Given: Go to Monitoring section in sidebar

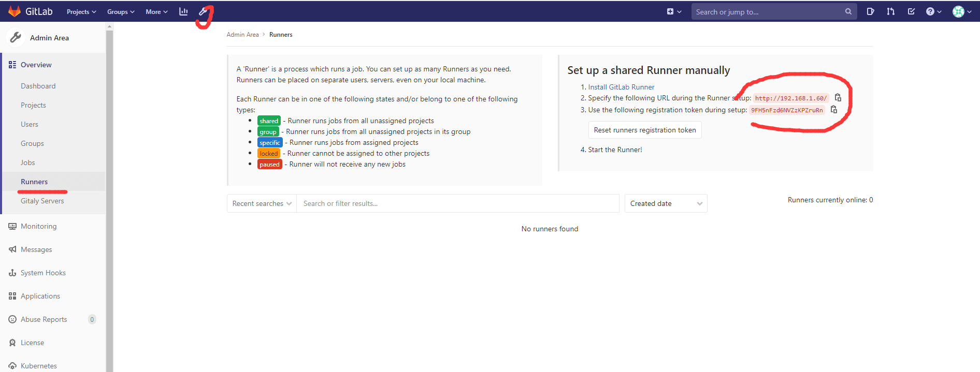Looking at the screenshot, I should pyautogui.click(x=38, y=226).
